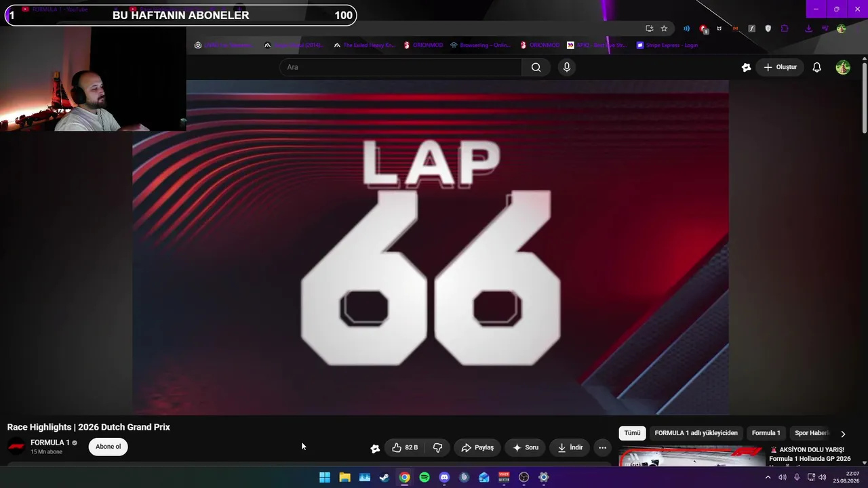Click the 15 Mn abone subscriber count
Viewport: 868px width, 488px height.
(46, 452)
